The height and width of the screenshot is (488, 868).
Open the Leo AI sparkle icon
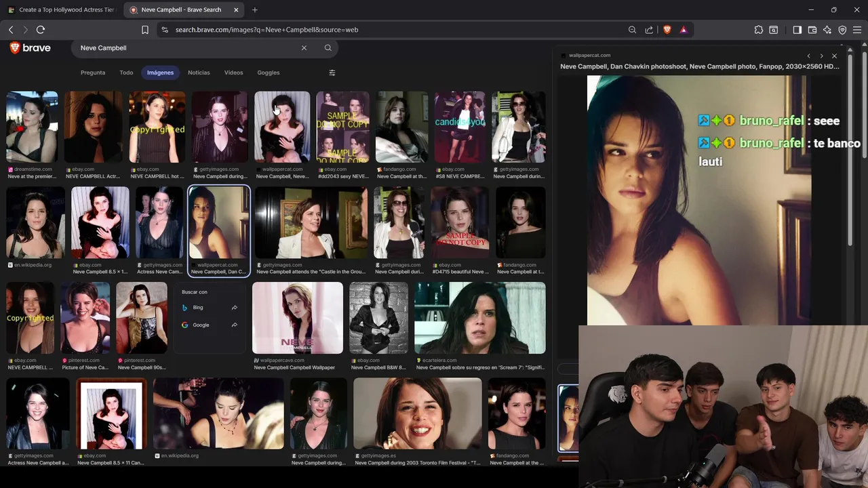[x=827, y=30]
